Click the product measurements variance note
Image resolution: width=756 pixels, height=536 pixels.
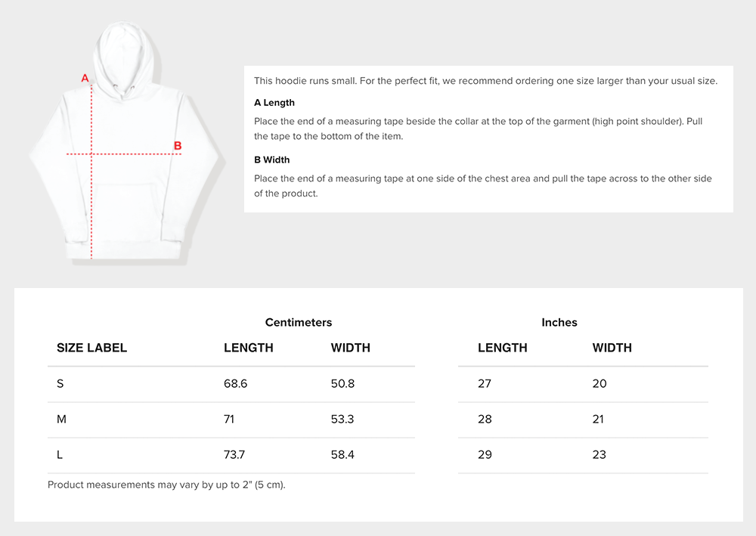(166, 485)
